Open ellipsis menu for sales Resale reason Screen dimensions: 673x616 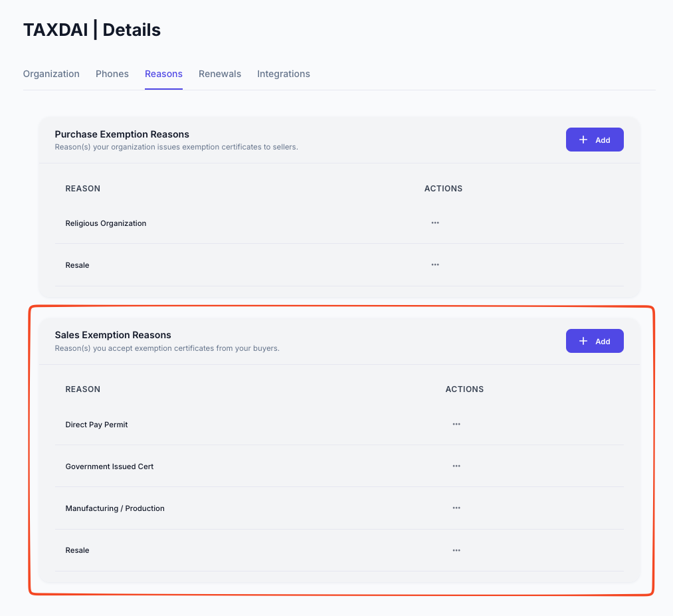456,550
